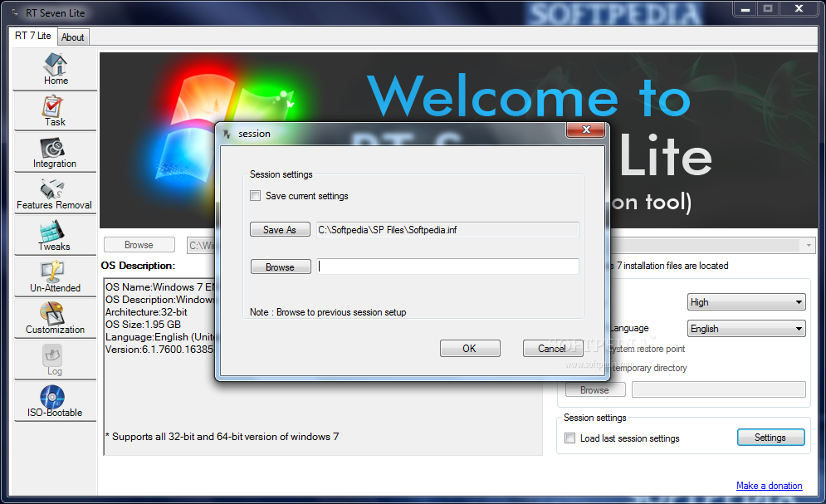826x504 pixels.
Task: Click the empty previous session path field
Action: point(447,267)
